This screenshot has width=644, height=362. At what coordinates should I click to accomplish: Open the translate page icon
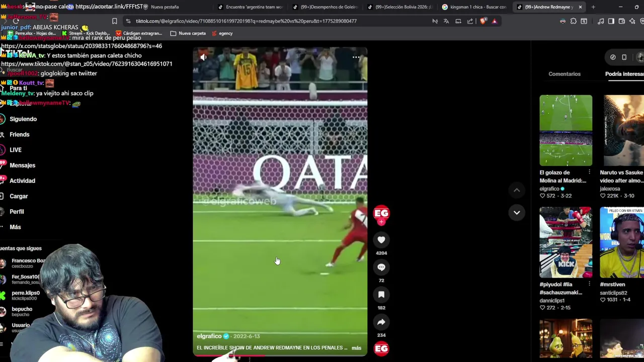pos(446,21)
